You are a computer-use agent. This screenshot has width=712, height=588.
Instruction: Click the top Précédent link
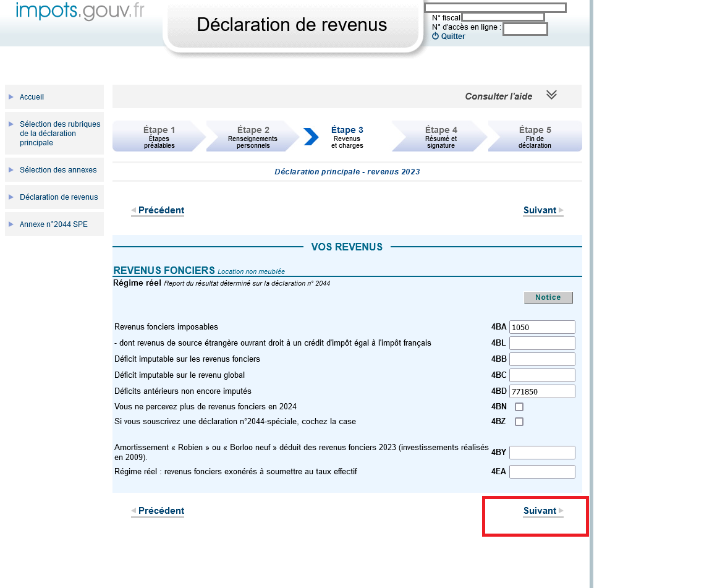pyautogui.click(x=161, y=210)
